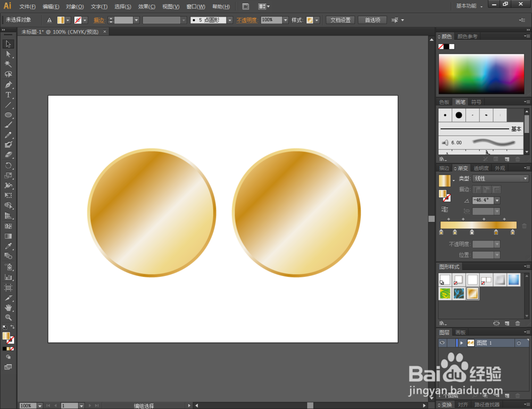Select the Type tool
The image size is (532, 409).
[x=8, y=95]
